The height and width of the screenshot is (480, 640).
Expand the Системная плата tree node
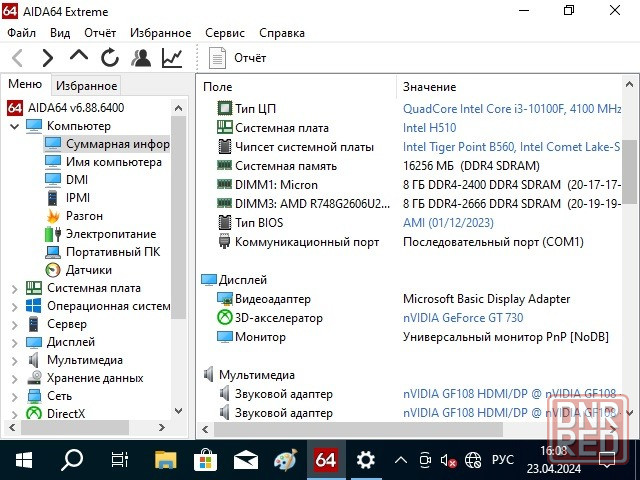[x=14, y=289]
